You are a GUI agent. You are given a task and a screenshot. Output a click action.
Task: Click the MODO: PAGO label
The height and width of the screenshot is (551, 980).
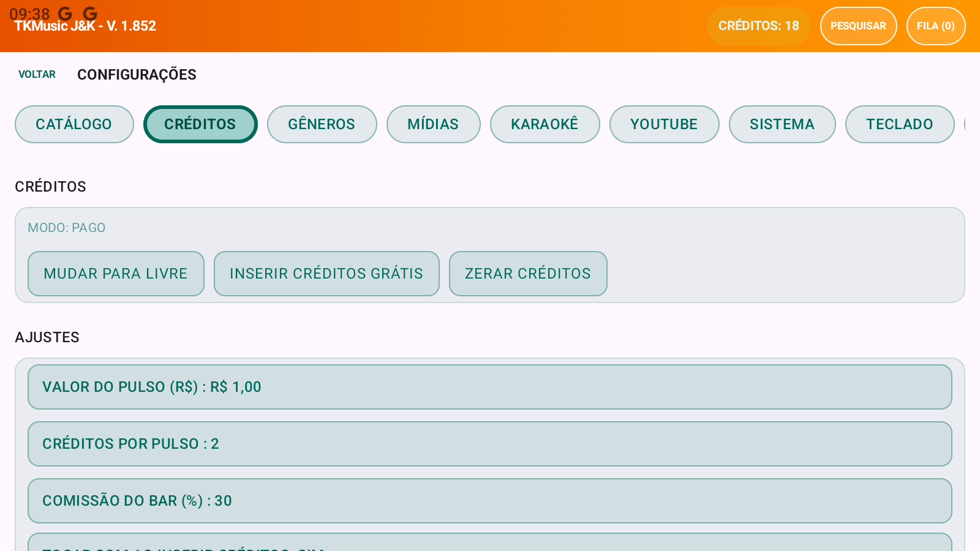click(x=67, y=228)
